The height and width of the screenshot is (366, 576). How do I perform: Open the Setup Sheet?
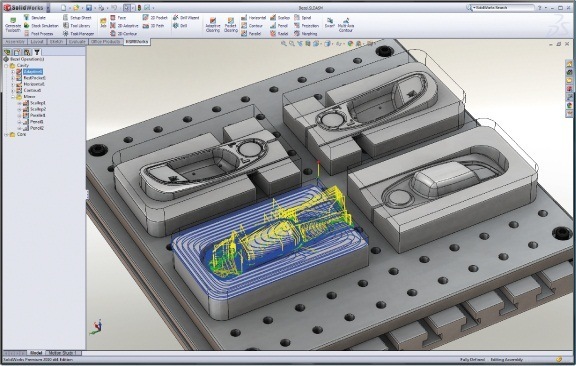tap(77, 17)
